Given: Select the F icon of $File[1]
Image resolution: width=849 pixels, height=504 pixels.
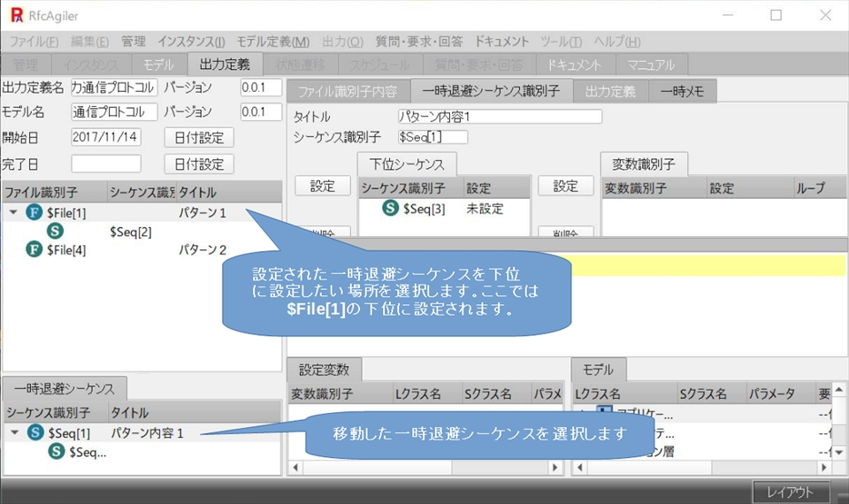Looking at the screenshot, I should click(x=34, y=213).
